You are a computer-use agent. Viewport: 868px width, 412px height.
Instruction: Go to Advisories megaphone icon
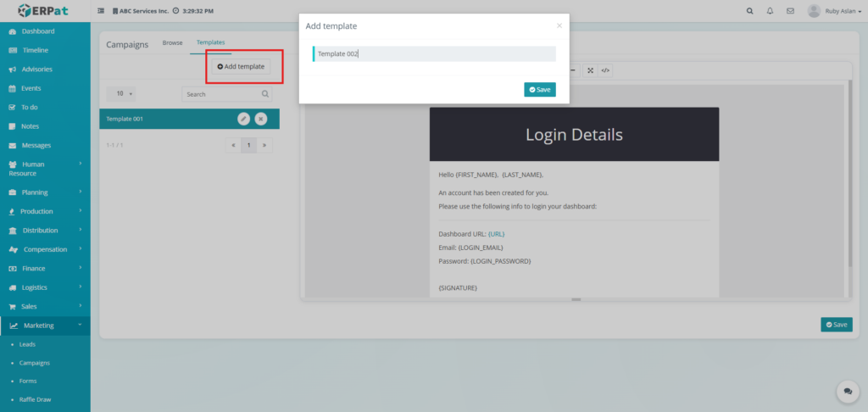pos(13,70)
